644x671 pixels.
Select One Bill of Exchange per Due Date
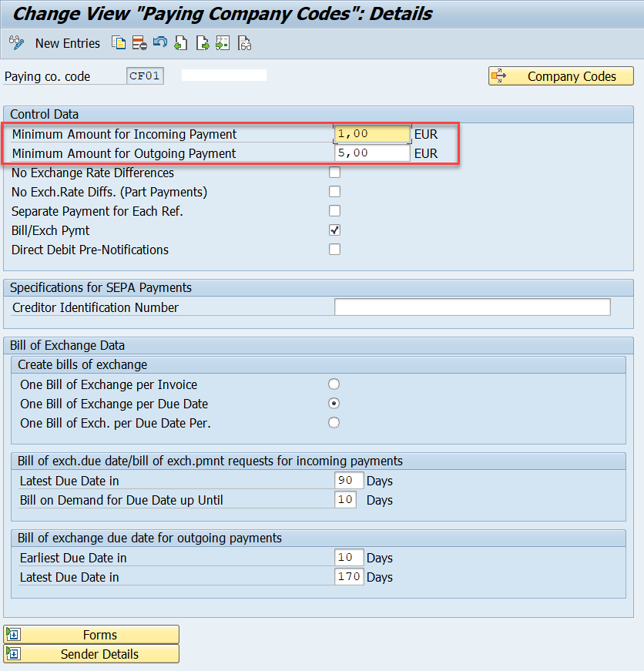pyautogui.click(x=334, y=404)
